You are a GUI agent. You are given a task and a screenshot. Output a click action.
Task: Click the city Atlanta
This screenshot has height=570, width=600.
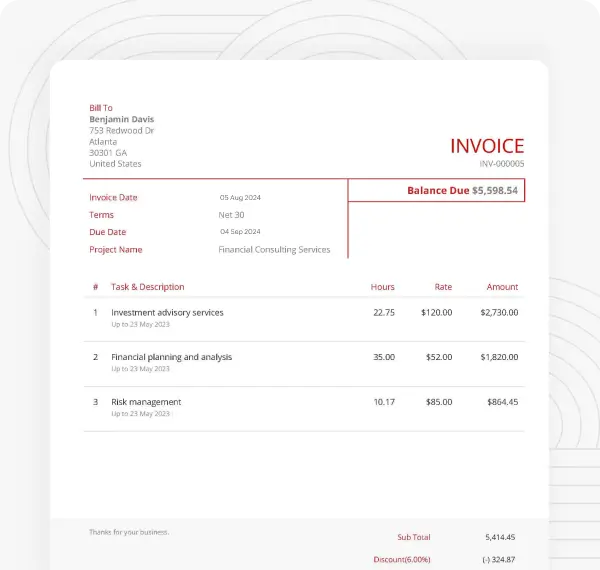pos(103,142)
